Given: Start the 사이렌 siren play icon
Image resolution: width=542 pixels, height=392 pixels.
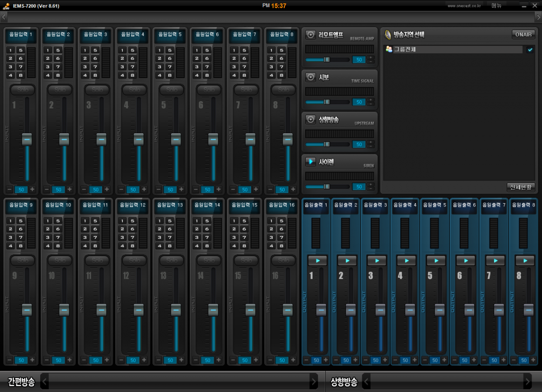Looking at the screenshot, I should point(311,161).
